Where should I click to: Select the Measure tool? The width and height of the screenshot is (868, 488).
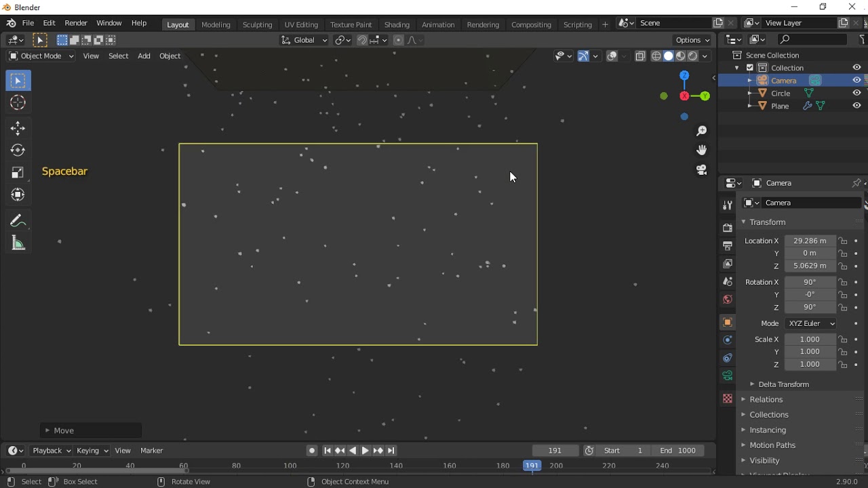[x=18, y=243]
